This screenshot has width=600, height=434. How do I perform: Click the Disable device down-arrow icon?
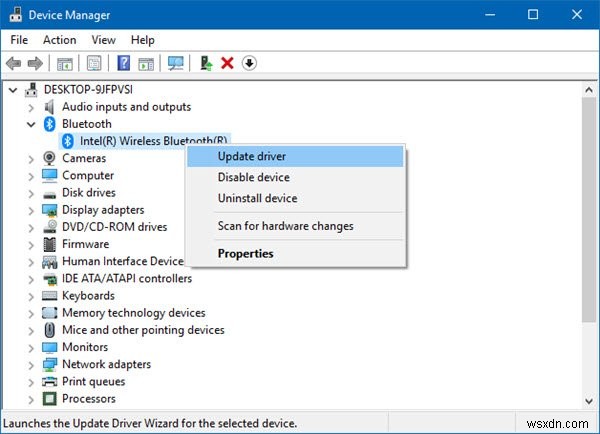coord(249,63)
